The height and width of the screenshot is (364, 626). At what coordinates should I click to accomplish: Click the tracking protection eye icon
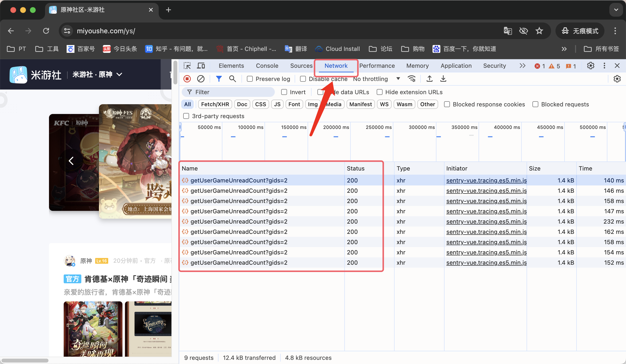click(x=523, y=31)
